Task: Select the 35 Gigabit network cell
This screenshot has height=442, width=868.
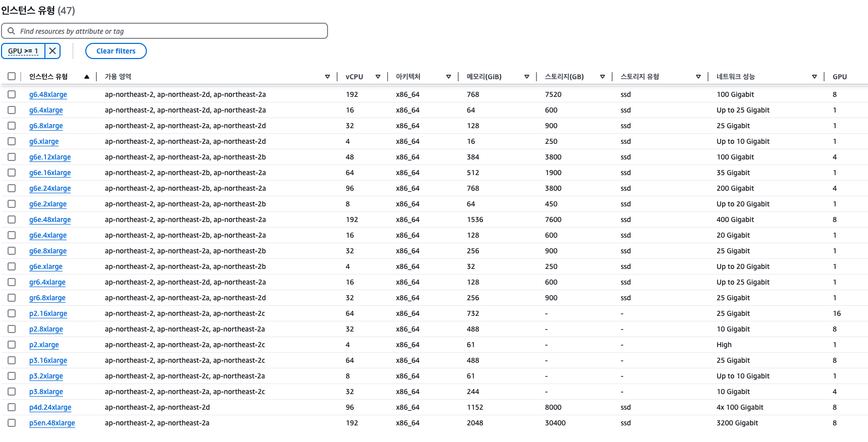Action: click(x=733, y=173)
